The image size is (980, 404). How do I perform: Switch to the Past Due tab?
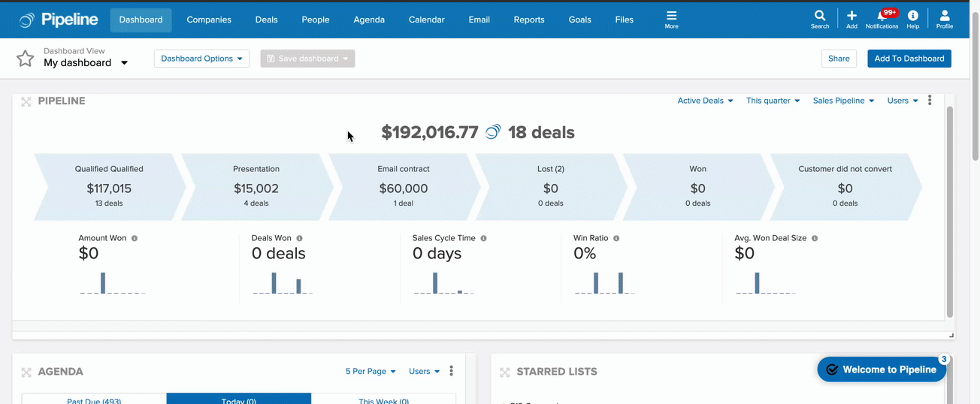pos(94,399)
